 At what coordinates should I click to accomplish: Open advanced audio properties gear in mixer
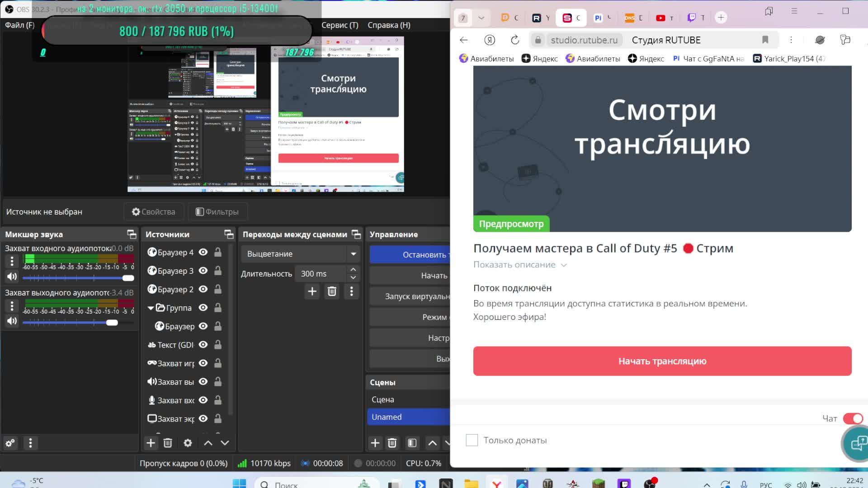tap(10, 443)
